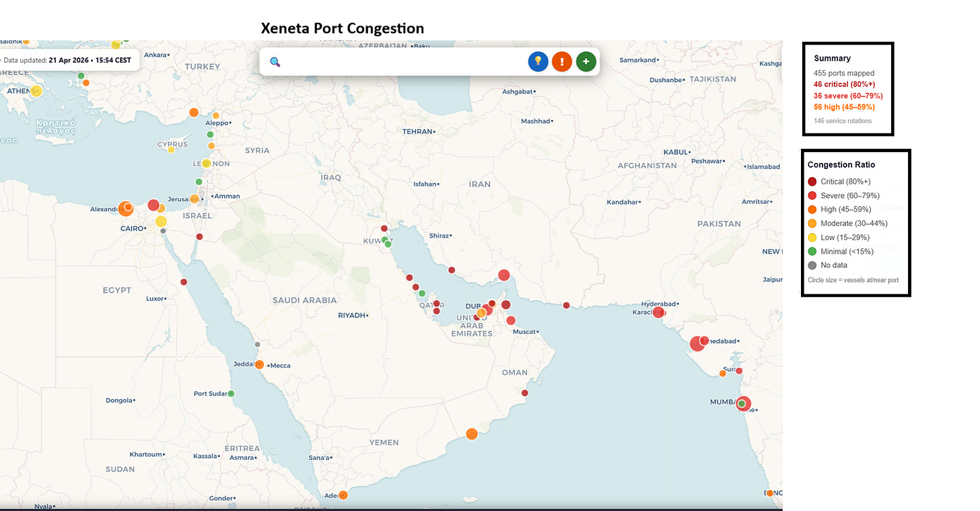Image resolution: width=980 pixels, height=511 pixels.
Task: Click the large orange marker at Alexandria
Action: pos(126,208)
